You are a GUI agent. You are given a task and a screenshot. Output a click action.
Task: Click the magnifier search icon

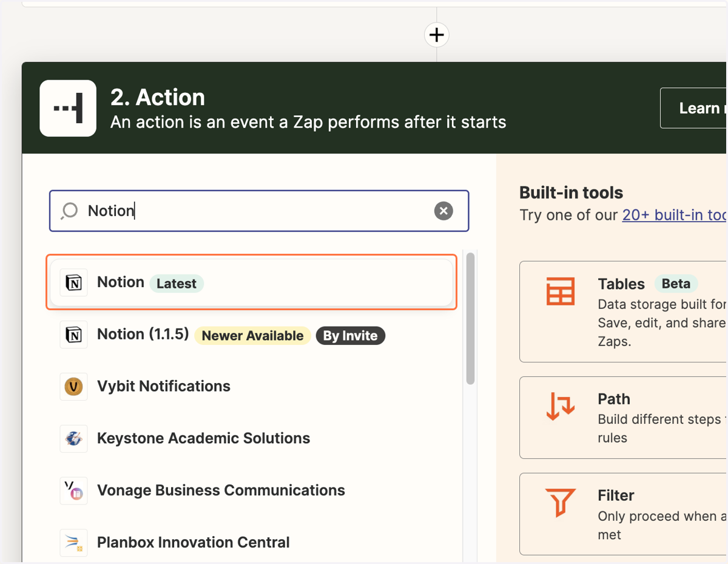(x=70, y=211)
